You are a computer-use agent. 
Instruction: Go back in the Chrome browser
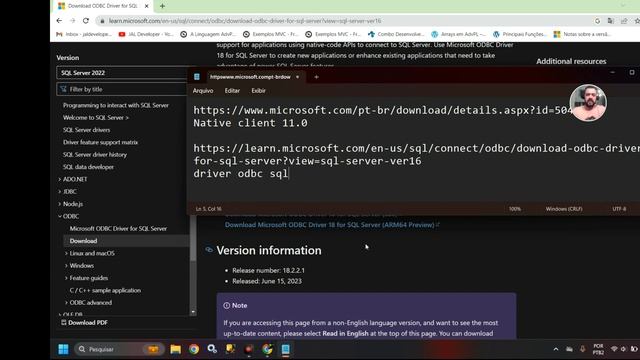click(59, 21)
